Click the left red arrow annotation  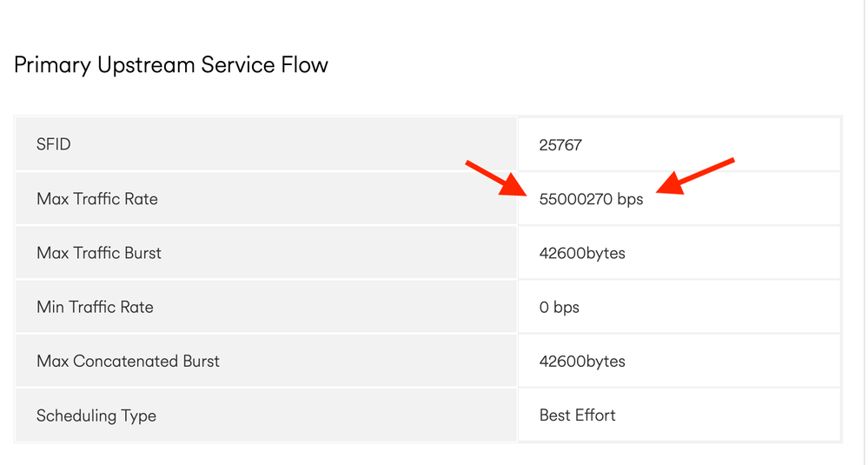tap(495, 178)
